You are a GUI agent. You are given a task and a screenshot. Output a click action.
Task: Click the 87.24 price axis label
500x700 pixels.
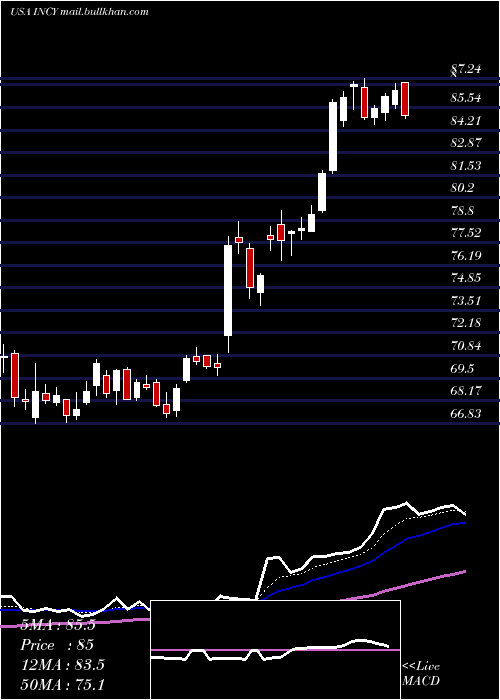tap(466, 69)
